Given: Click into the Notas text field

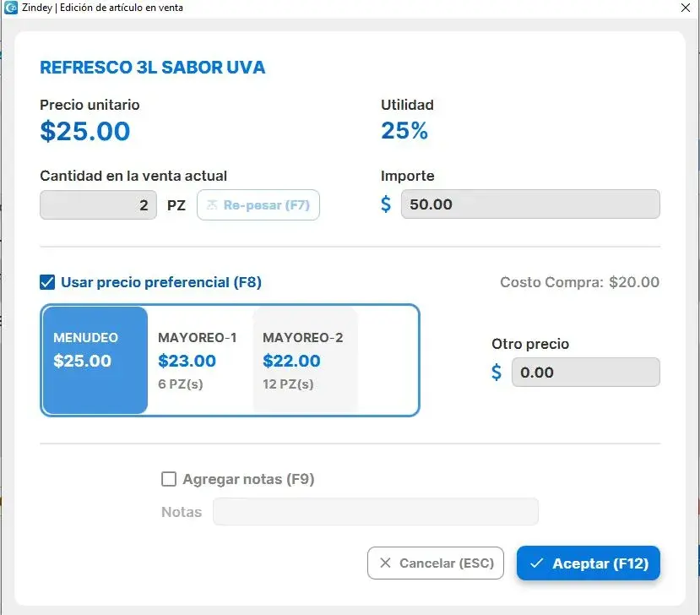Looking at the screenshot, I should tap(375, 512).
